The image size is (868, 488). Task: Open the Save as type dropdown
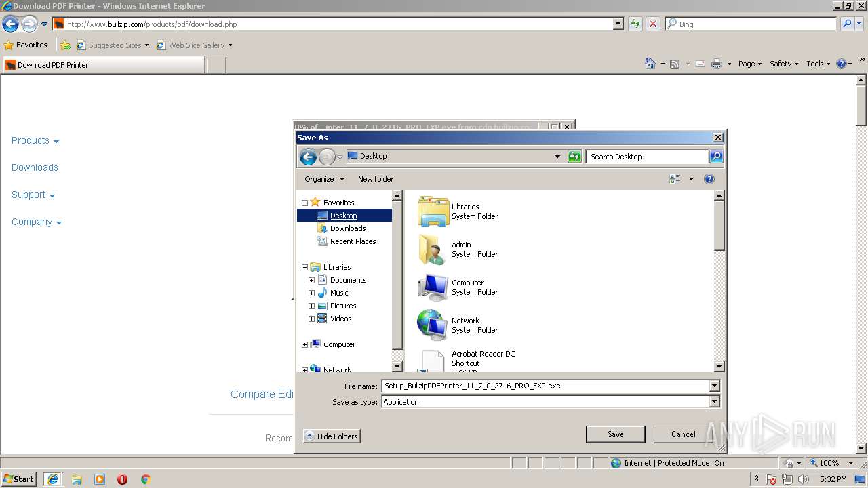(x=713, y=402)
